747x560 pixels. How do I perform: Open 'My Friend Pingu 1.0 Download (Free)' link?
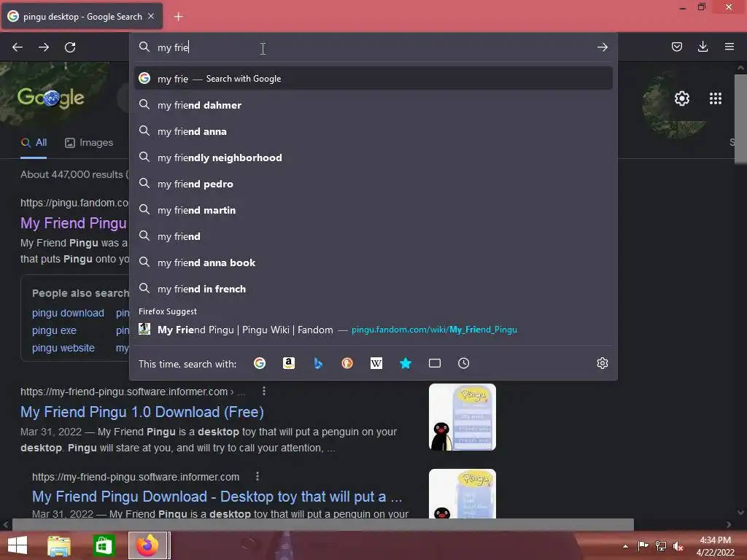(142, 412)
